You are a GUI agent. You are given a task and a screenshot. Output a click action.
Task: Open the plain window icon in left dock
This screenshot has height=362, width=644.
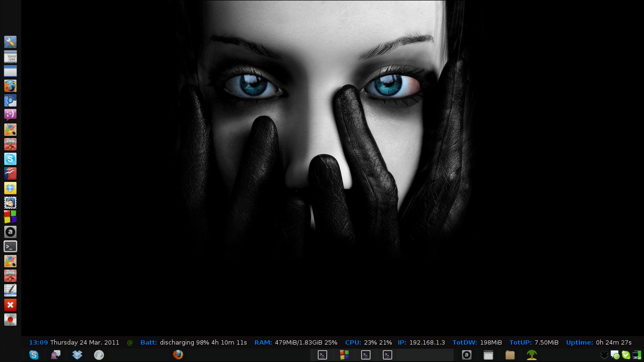click(10, 71)
